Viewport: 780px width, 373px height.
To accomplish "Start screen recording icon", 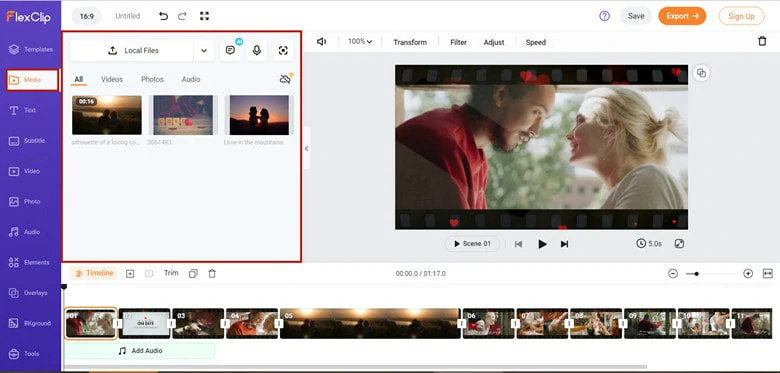I will 283,50.
